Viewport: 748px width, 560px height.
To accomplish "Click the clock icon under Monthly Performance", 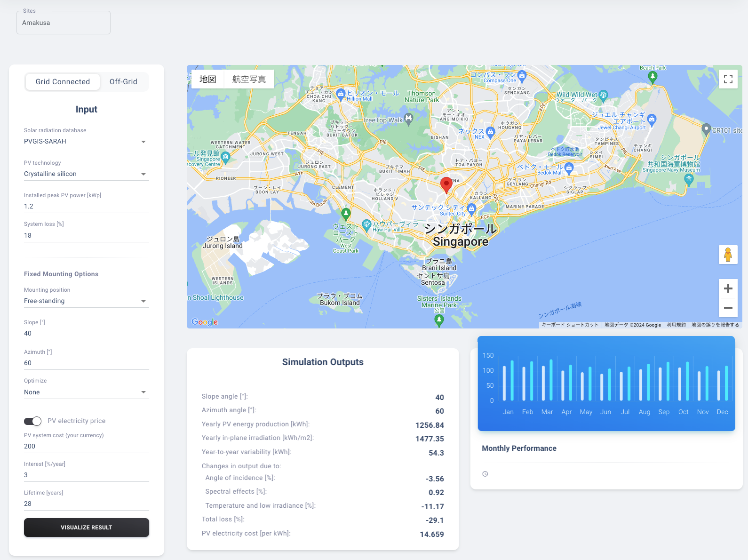I will [x=485, y=474].
